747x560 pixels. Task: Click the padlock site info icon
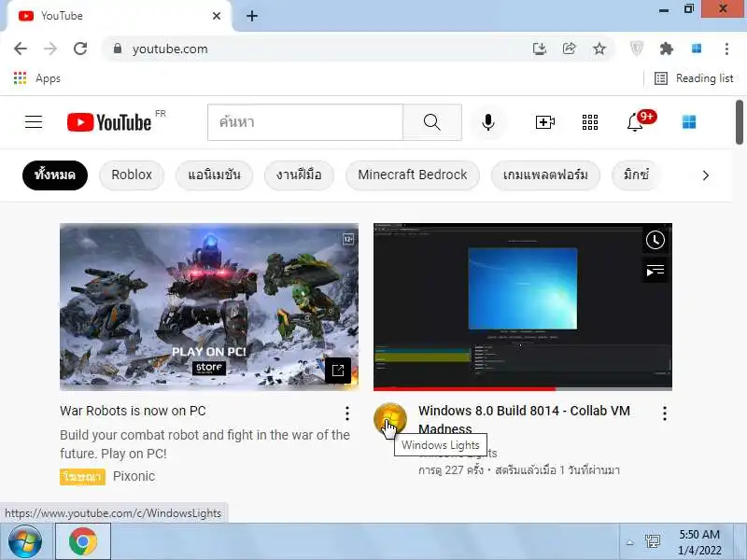pos(118,49)
